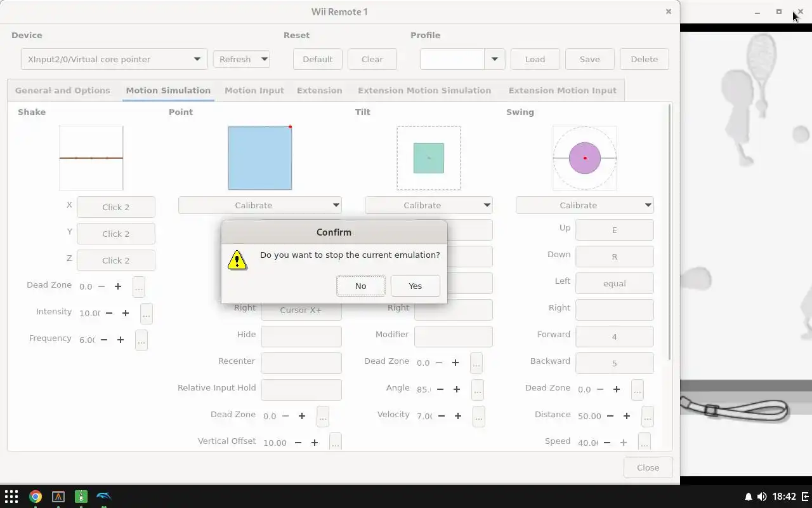Open Google Chrome from the taskbar
The image size is (812, 508).
[35, 497]
